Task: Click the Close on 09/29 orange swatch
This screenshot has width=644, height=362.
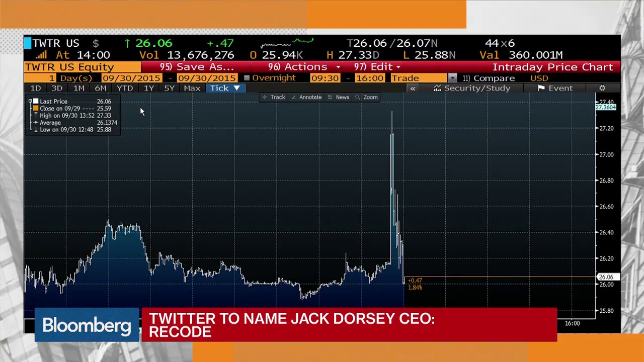Action: tap(36, 108)
